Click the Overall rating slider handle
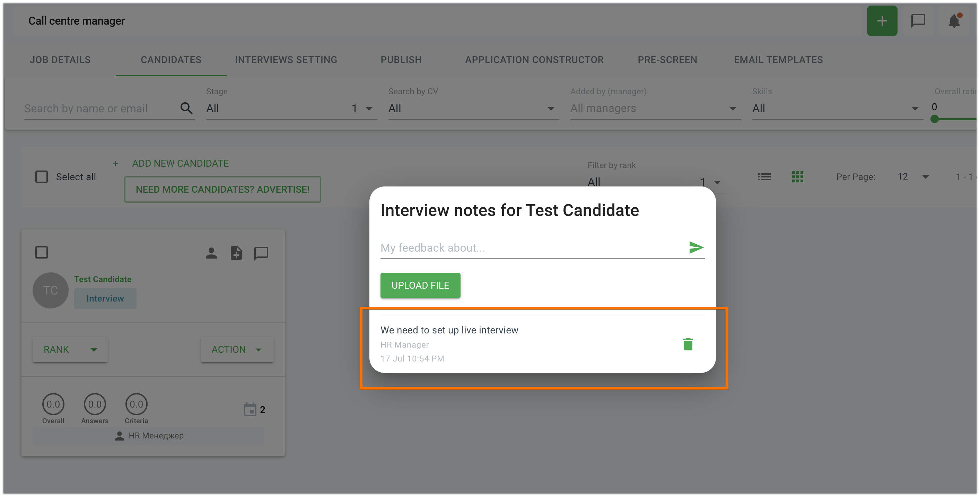 pyautogui.click(x=934, y=119)
